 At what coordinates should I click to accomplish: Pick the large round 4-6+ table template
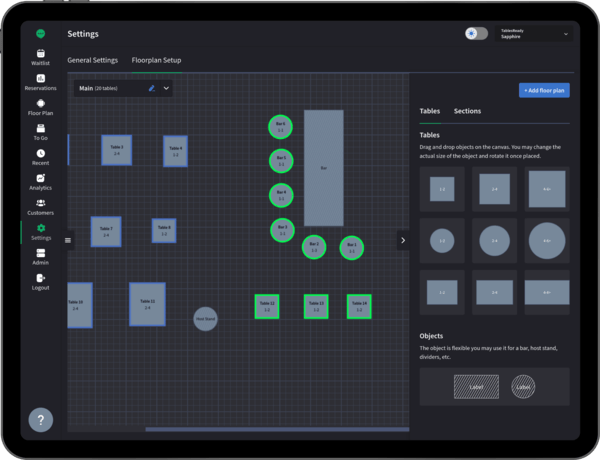[x=547, y=241]
